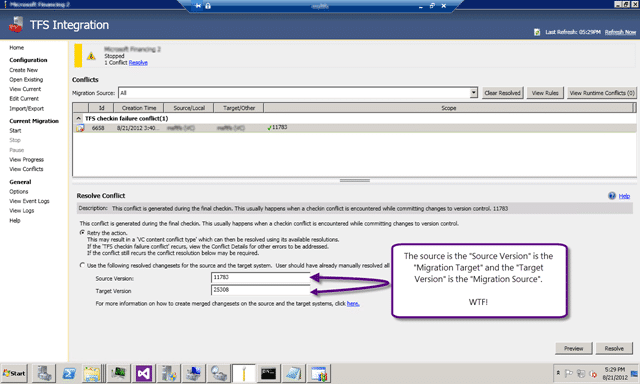
Task: Click the horizontal splitter below conflicts list
Action: (x=354, y=180)
